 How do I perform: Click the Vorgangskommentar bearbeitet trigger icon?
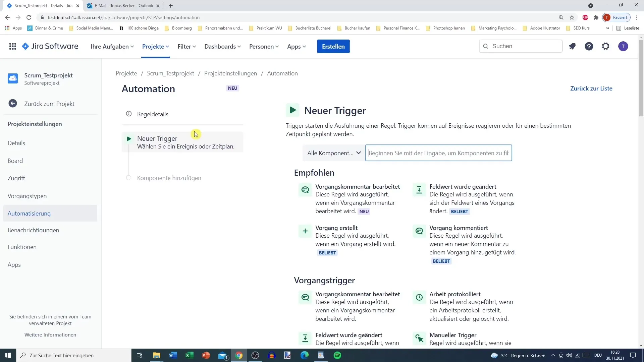point(305,190)
